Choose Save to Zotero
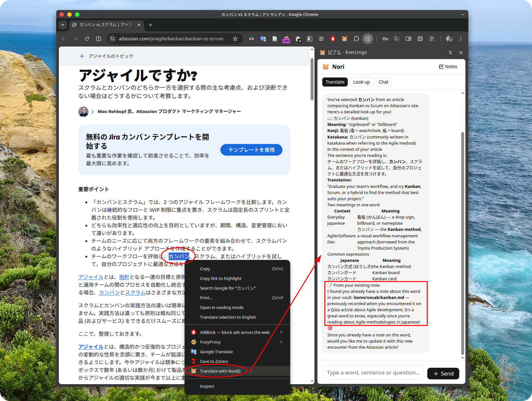Image resolution: width=532 pixels, height=401 pixels. pos(237,361)
